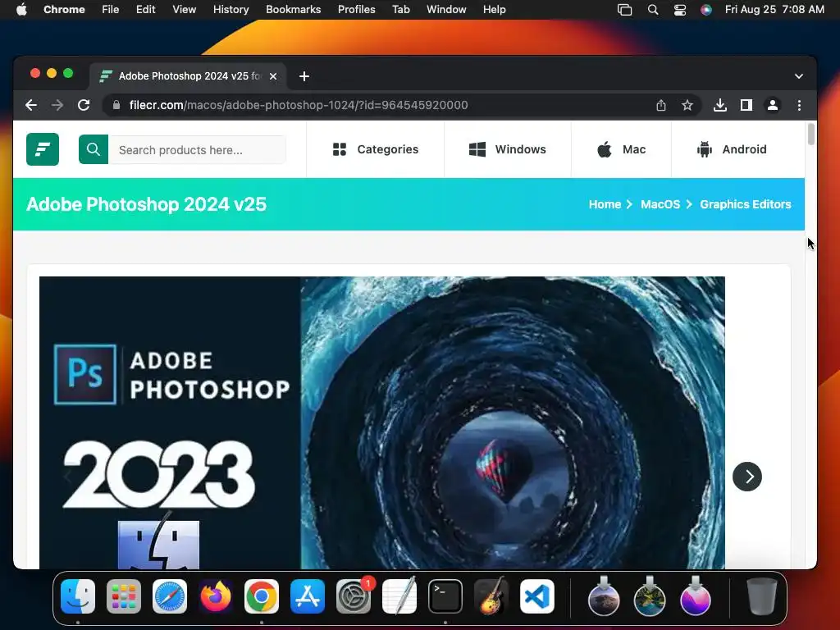The image size is (840, 630).
Task: Open the Help menu
Action: point(494,9)
